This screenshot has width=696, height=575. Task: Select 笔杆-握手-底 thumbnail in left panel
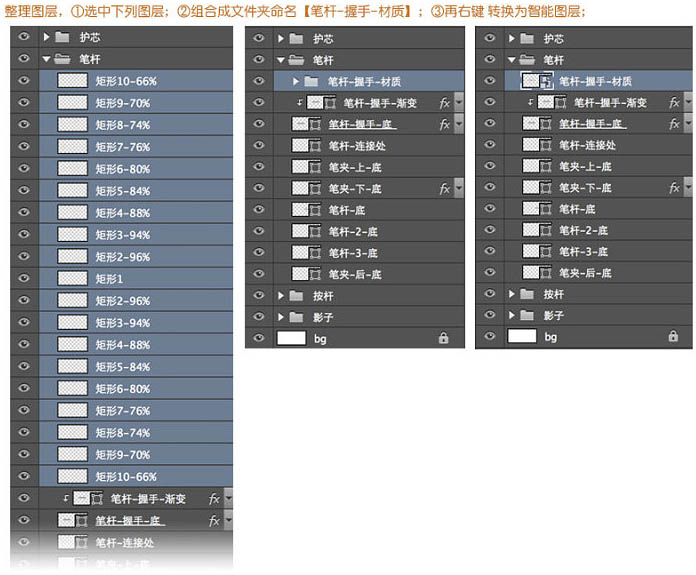pos(66,520)
